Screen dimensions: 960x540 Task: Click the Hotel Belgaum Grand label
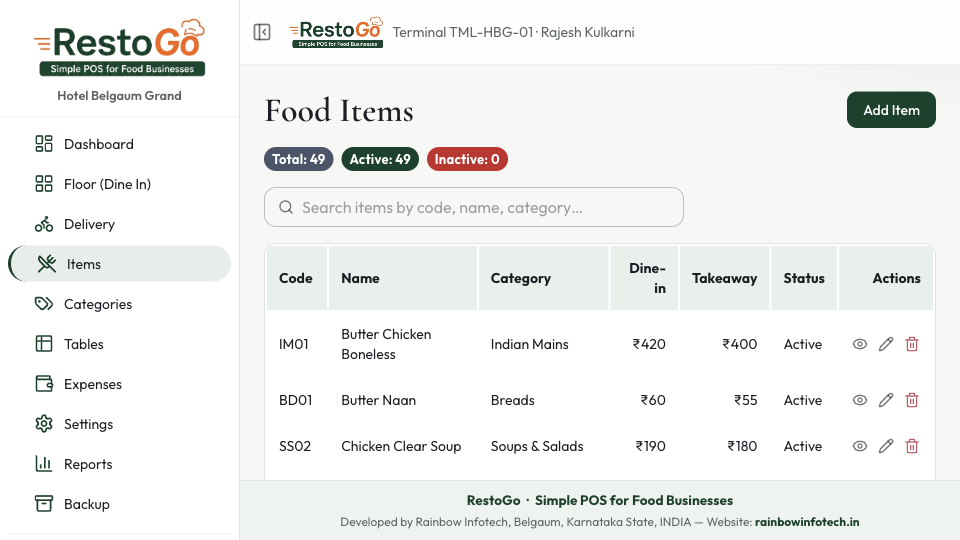coord(119,96)
